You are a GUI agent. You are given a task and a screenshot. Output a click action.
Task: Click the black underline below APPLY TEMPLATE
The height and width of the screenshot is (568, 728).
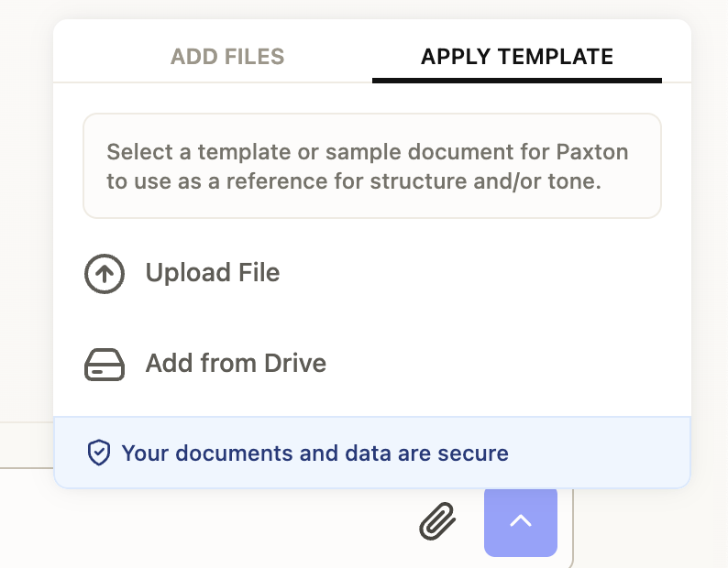click(516, 81)
